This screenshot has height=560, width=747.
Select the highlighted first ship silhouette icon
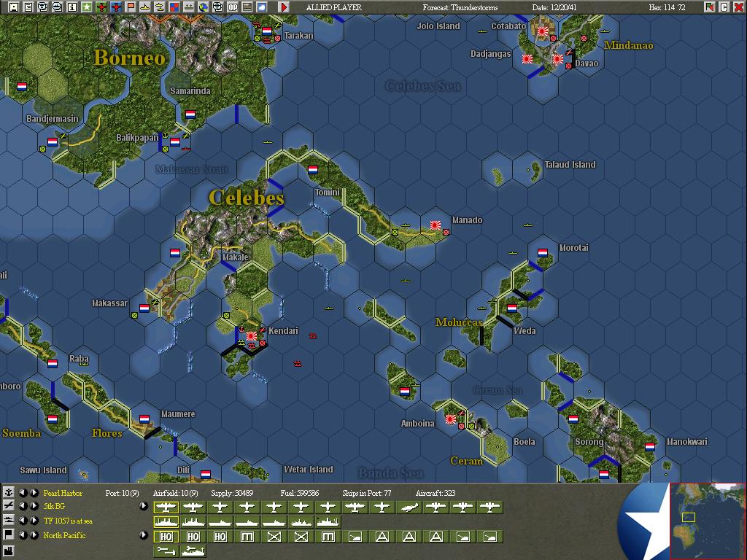pos(166,522)
